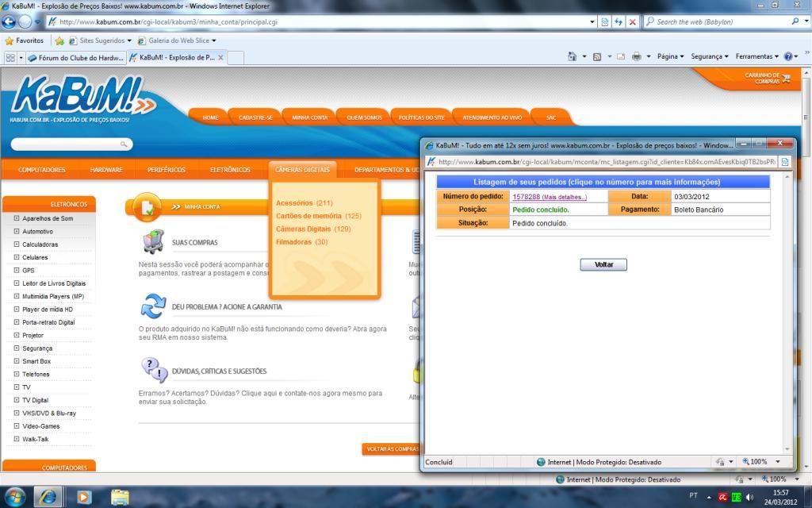Screen dimensions: 812x508
Task: Click the search magnifier in Babylon box
Action: 795,21
